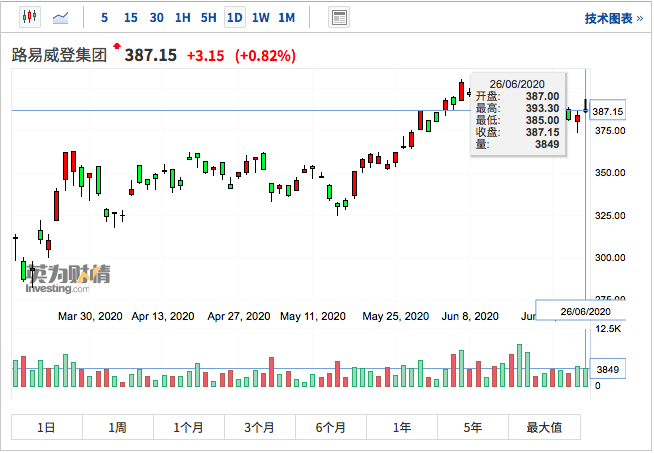Choose the 5 minute interval
Screen dimensions: 654x453
[x=104, y=18]
